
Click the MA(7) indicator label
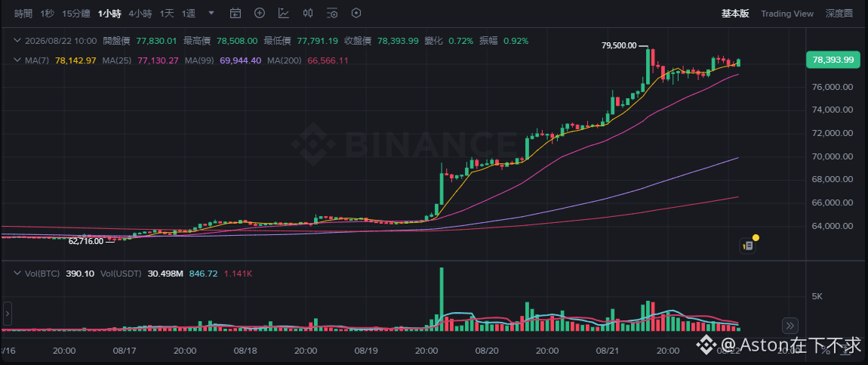point(38,60)
